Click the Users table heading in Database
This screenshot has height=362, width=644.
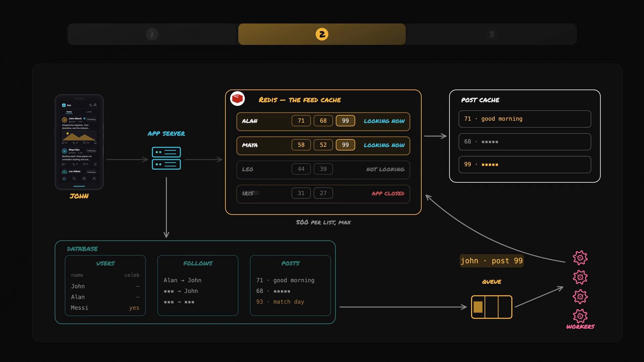pos(105,263)
